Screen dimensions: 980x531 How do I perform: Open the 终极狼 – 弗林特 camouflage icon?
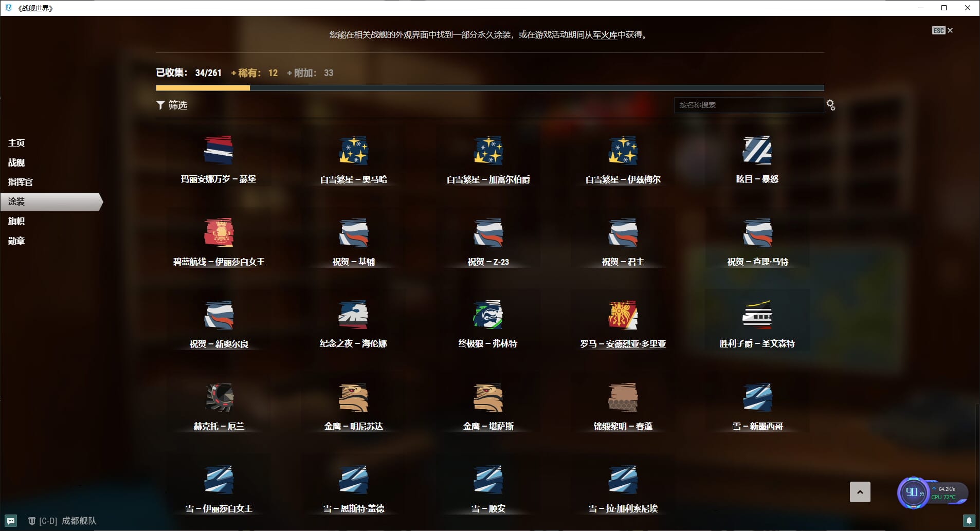[x=488, y=315]
